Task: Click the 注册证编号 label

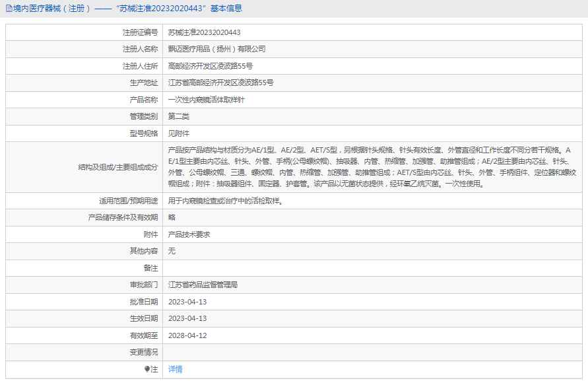Action: click(141, 32)
